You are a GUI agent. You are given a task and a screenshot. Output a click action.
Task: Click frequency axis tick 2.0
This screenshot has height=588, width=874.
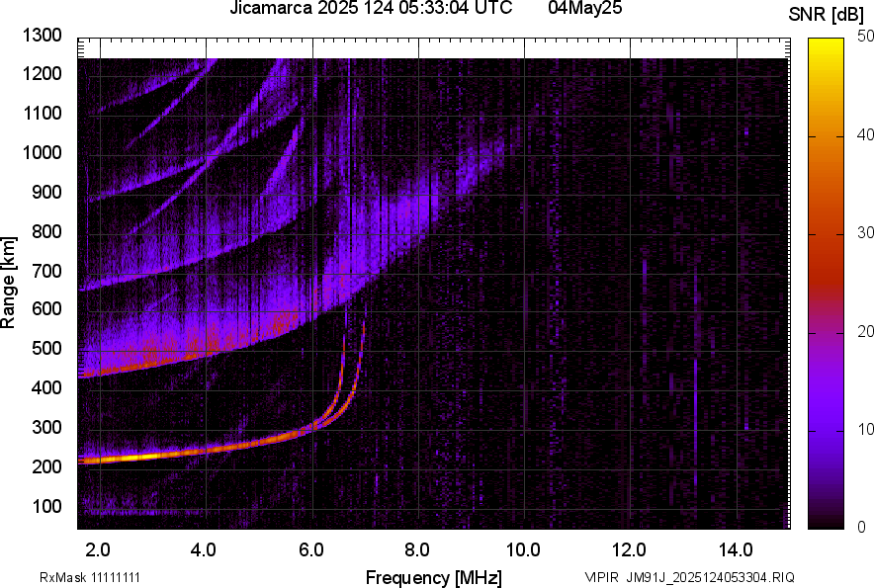tap(97, 550)
